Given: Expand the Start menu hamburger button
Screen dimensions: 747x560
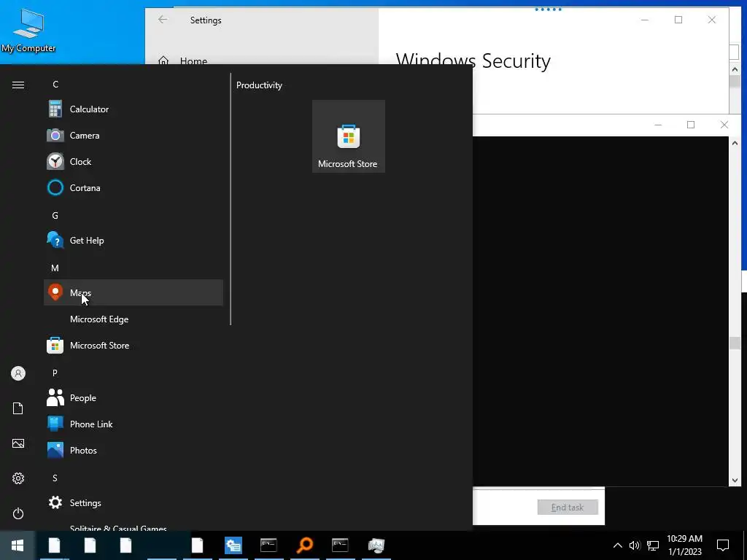Looking at the screenshot, I should (18, 85).
